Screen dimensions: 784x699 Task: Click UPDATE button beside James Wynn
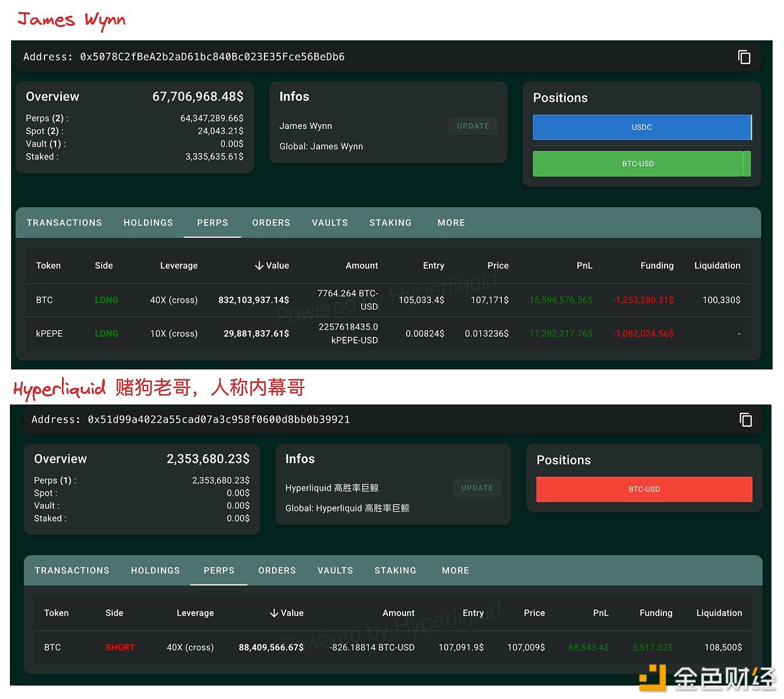(473, 126)
